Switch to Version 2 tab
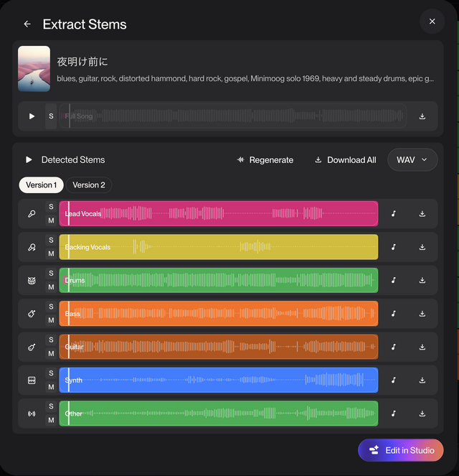459x476 pixels. pos(89,185)
